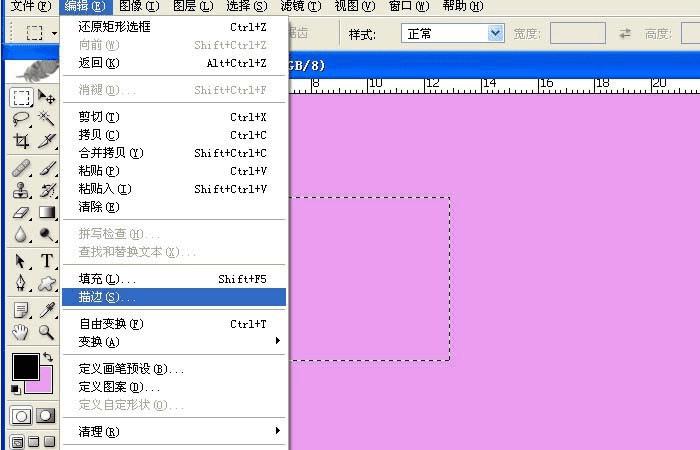Image resolution: width=700 pixels, height=450 pixels.
Task: Choose 拷贝(C) menu entry
Action: click(x=174, y=135)
